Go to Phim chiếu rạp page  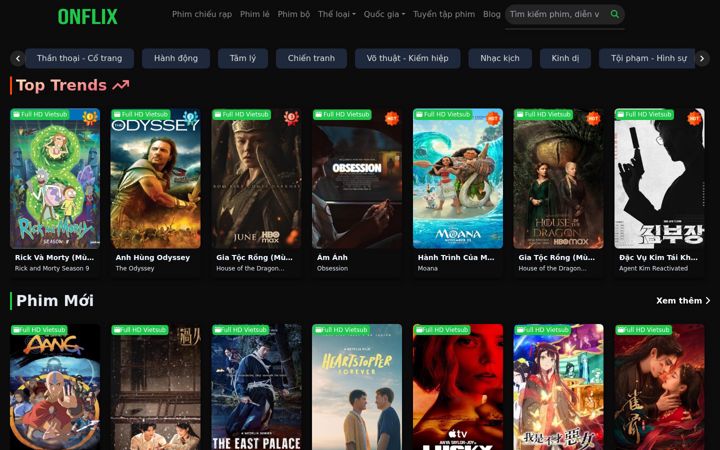pos(202,14)
